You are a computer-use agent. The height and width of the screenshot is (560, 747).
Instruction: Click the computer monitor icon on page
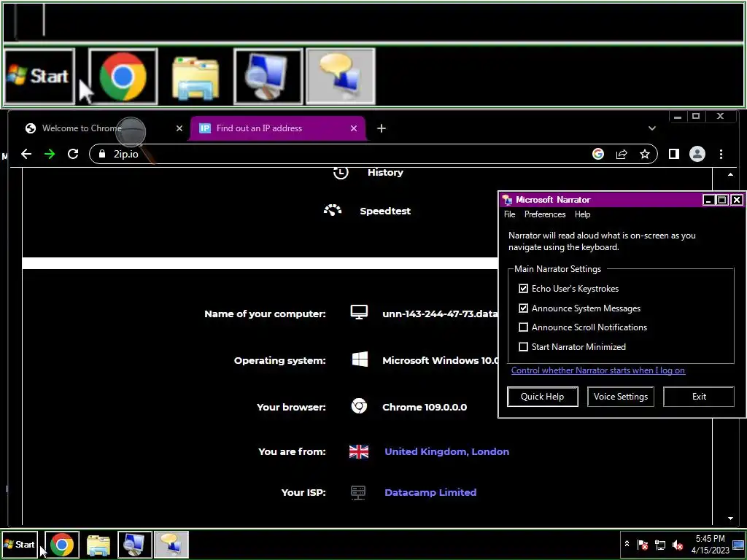pyautogui.click(x=359, y=312)
